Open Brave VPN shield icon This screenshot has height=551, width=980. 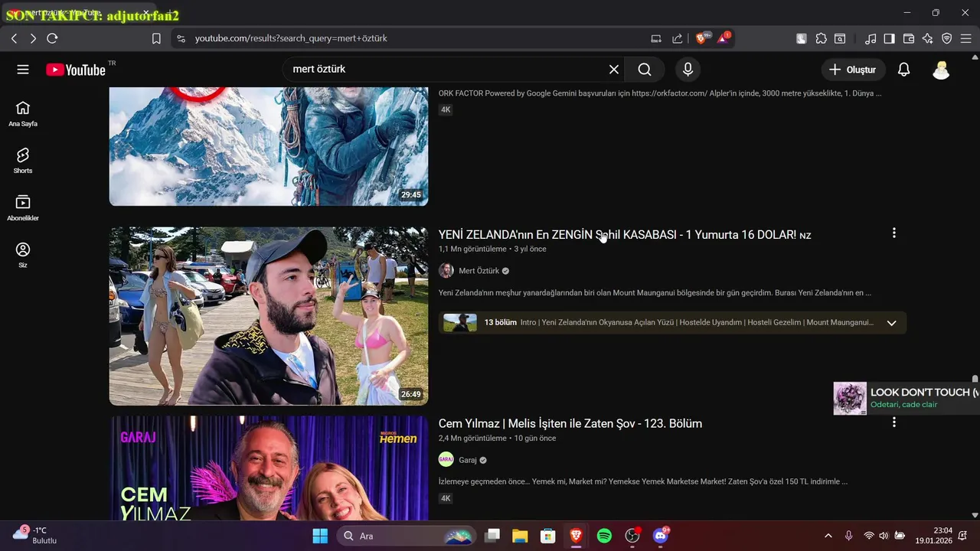(947, 38)
